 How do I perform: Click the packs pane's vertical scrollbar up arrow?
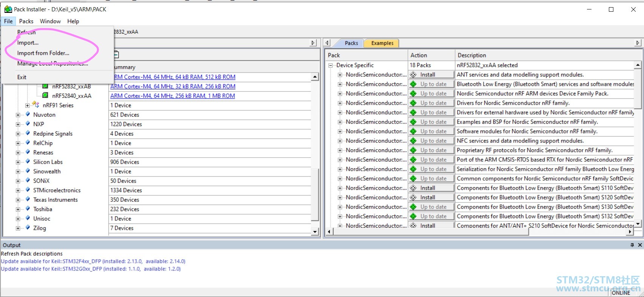638,65
